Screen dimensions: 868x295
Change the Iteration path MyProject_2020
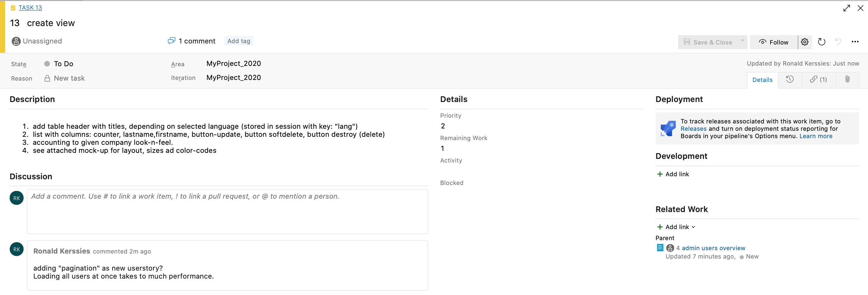(x=233, y=77)
